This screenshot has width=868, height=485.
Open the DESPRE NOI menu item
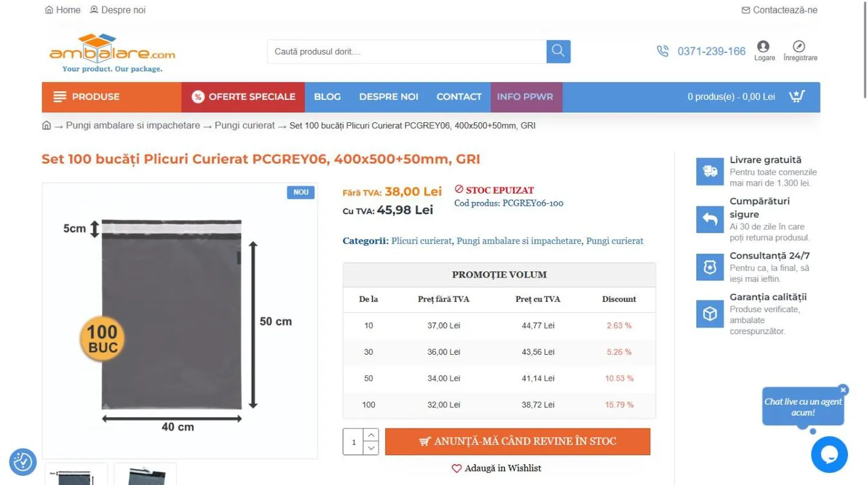tap(389, 97)
